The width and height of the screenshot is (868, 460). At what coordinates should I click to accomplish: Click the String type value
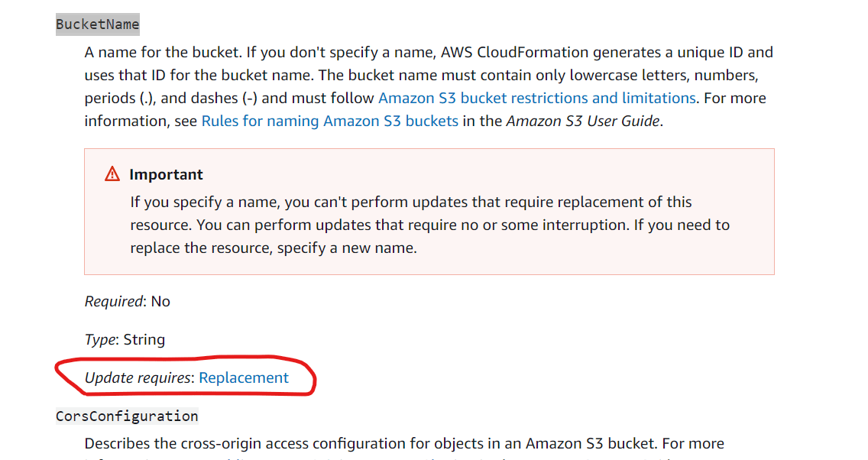tap(144, 339)
